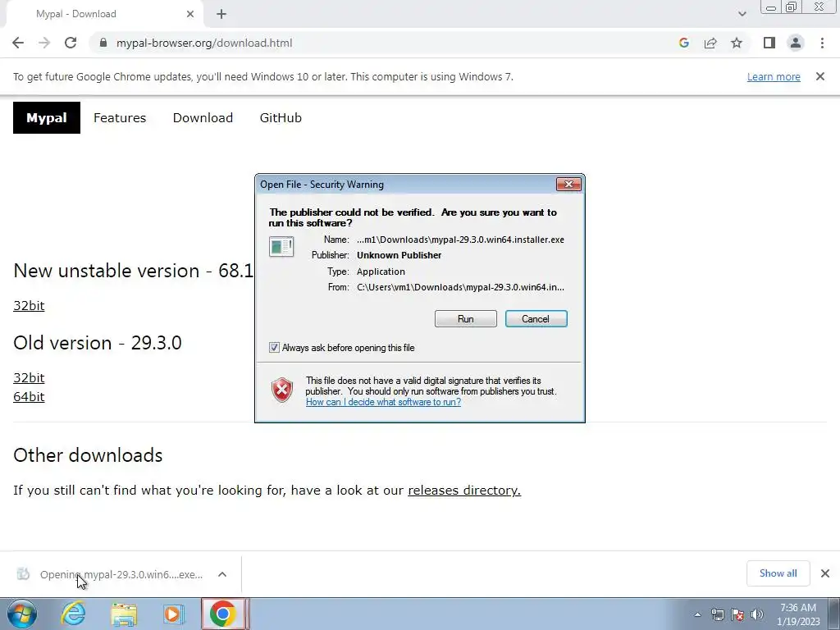Open Windows Media Player in taskbar
The width and height of the screenshot is (840, 630).
click(x=173, y=614)
